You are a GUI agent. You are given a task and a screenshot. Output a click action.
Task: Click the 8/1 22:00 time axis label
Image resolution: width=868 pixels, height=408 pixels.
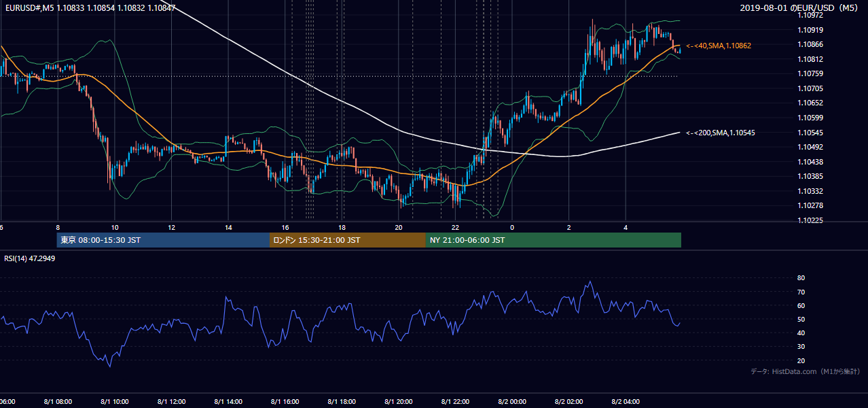(x=455, y=401)
